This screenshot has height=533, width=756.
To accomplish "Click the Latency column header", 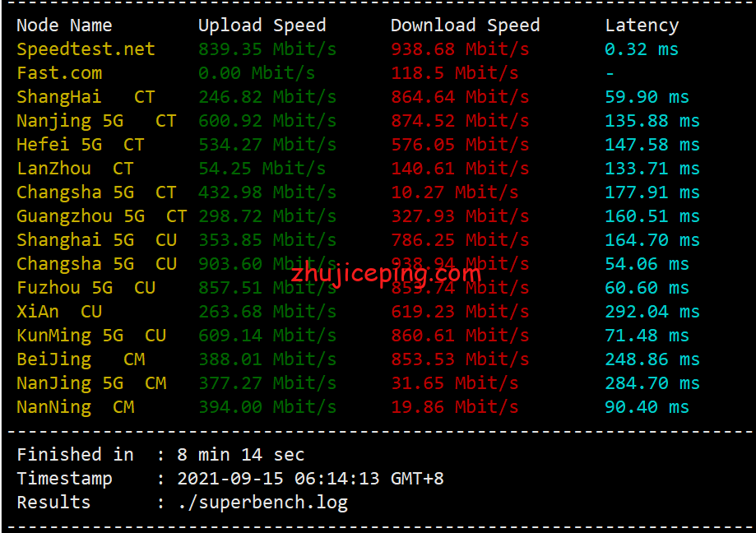I will [x=642, y=25].
